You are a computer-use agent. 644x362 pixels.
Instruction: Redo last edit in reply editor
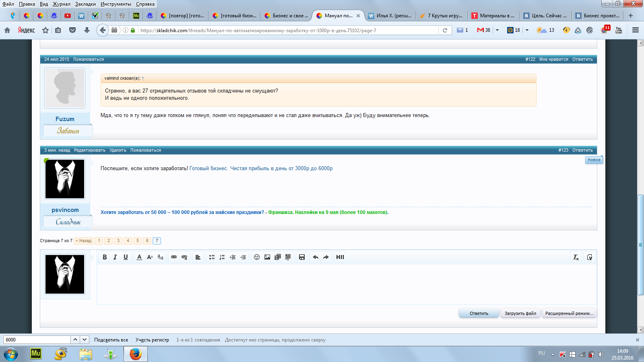(326, 257)
